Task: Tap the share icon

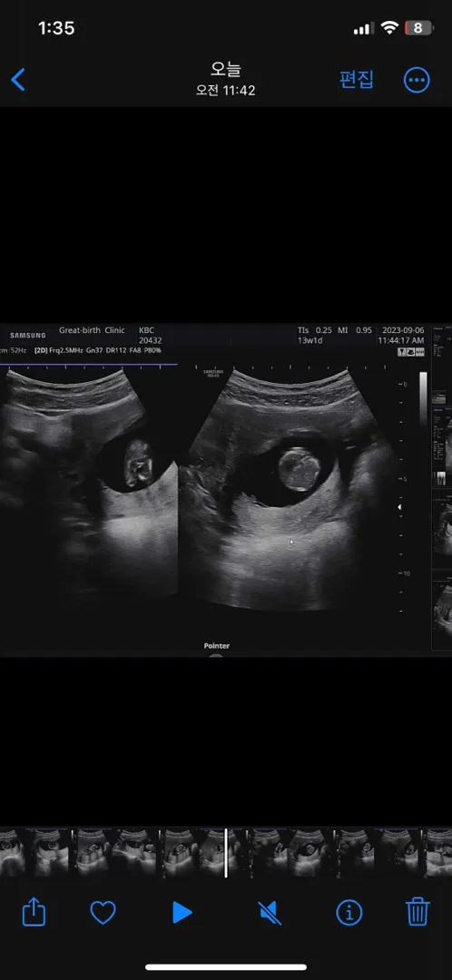Action: (x=34, y=912)
